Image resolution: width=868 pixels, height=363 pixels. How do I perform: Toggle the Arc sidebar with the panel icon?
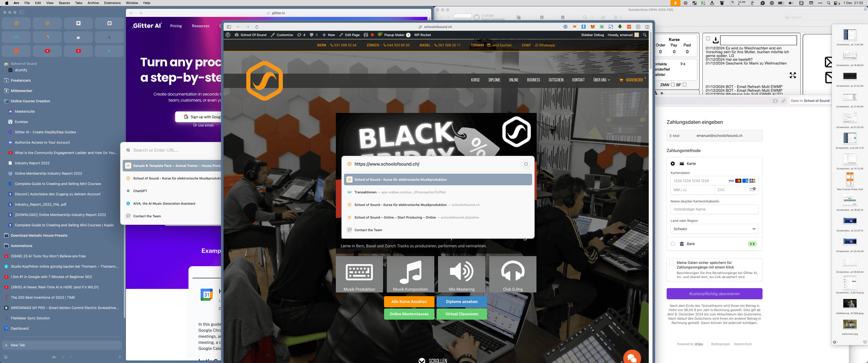pyautogui.click(x=22, y=12)
